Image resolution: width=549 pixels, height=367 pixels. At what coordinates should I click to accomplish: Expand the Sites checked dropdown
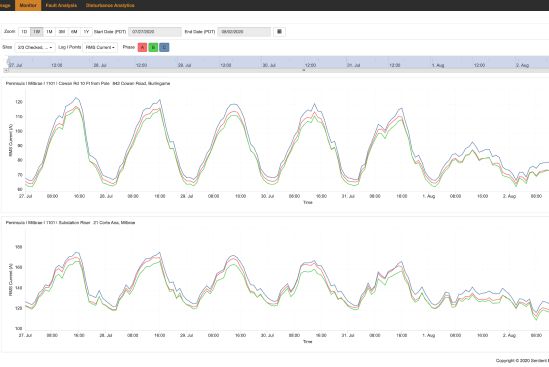pyautogui.click(x=35, y=47)
